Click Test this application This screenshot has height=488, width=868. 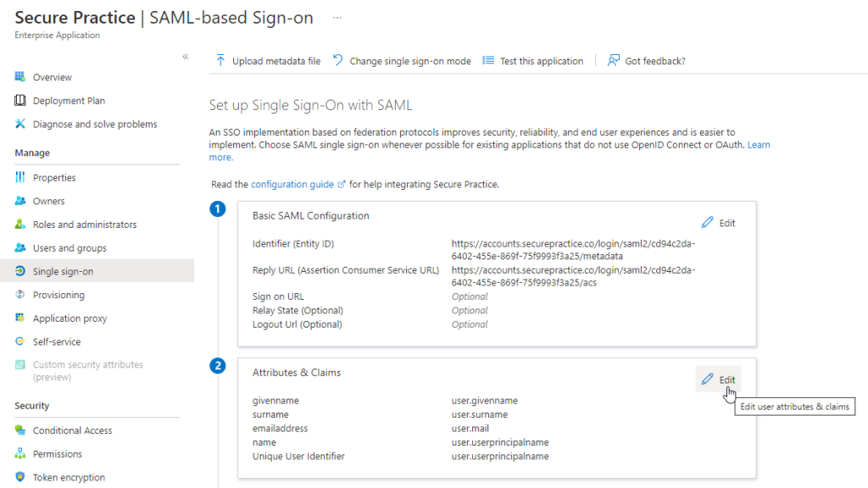533,61
